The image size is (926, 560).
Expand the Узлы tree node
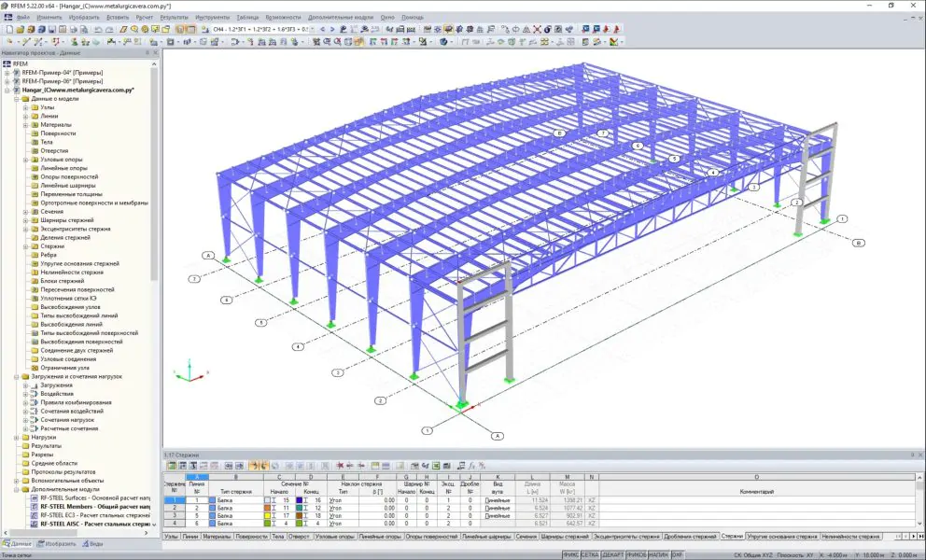click(25, 107)
